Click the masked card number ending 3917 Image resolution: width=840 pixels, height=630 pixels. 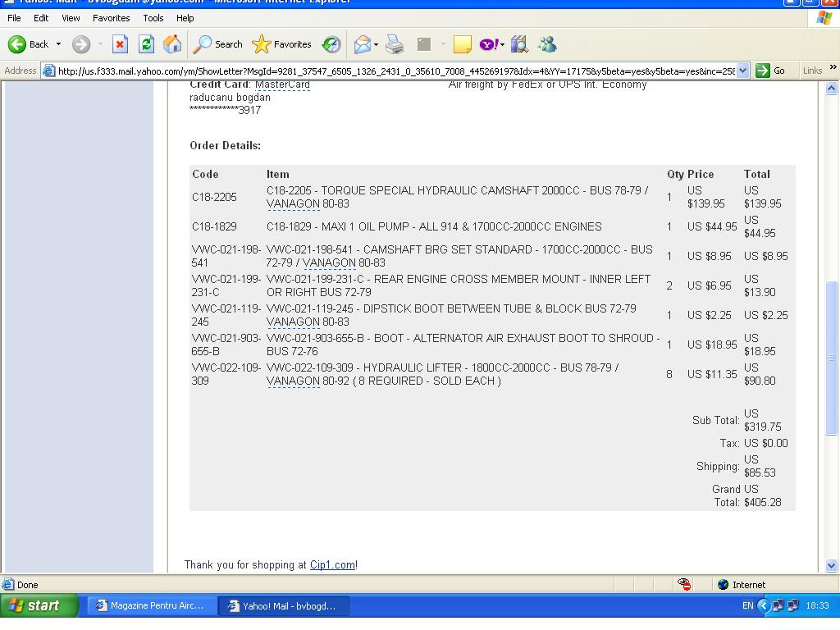click(225, 111)
